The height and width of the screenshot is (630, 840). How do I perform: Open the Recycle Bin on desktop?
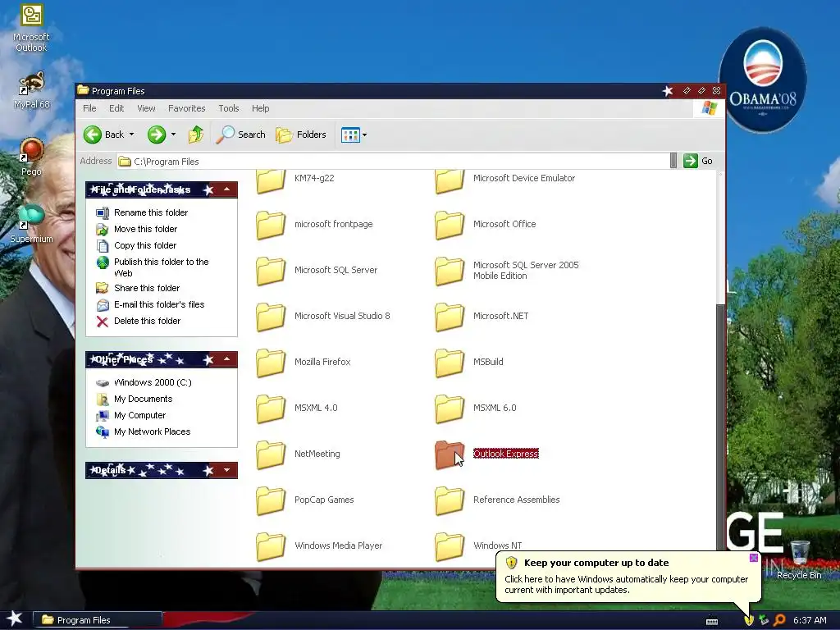[x=799, y=559]
